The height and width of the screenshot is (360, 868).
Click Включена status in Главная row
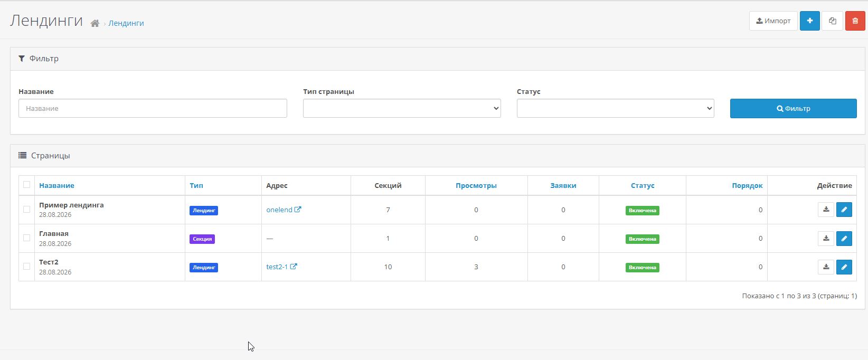click(643, 239)
